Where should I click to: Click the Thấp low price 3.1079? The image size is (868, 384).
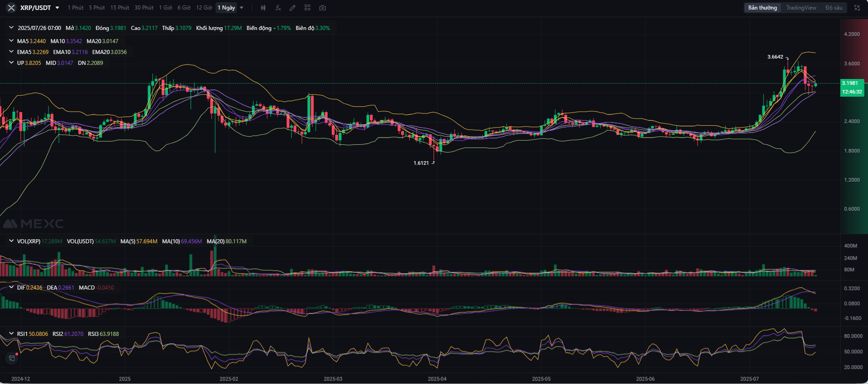tap(183, 28)
